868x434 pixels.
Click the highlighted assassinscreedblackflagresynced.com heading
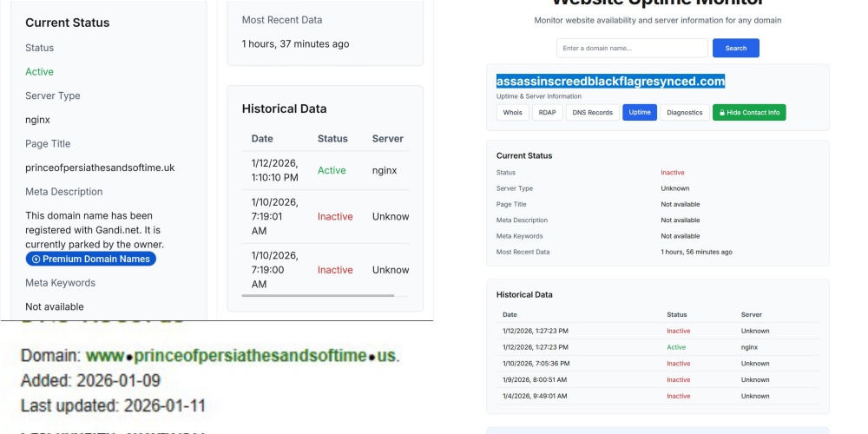tap(610, 82)
